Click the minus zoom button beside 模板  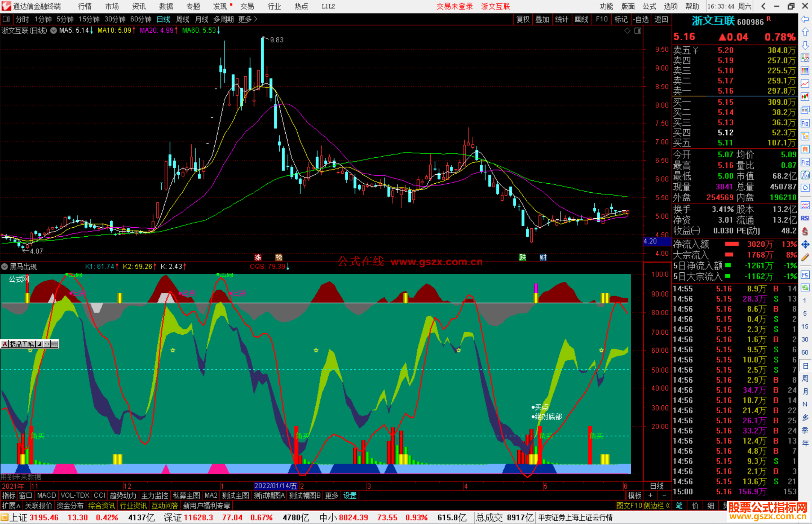point(664,496)
